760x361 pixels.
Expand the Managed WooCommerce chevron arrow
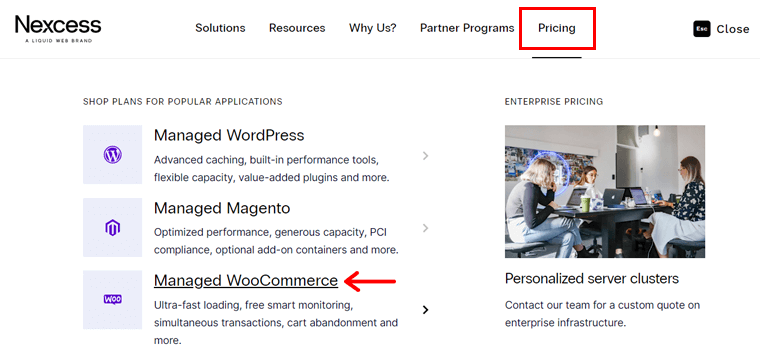pos(425,310)
